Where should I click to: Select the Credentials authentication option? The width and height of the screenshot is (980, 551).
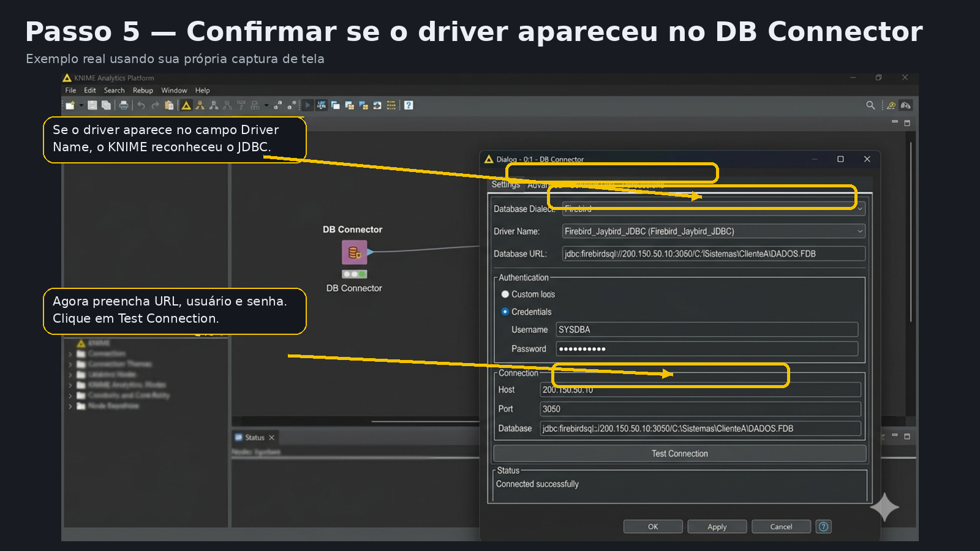tap(504, 312)
